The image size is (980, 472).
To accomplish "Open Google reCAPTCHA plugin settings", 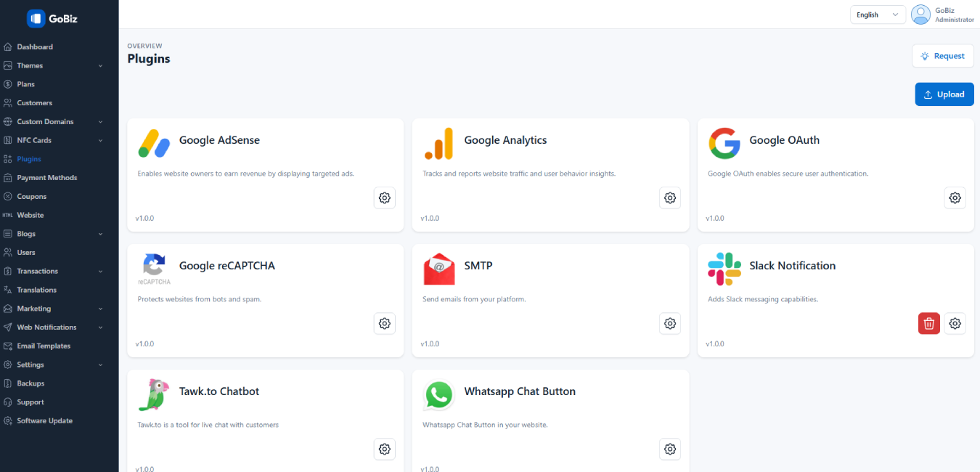I will [x=384, y=323].
